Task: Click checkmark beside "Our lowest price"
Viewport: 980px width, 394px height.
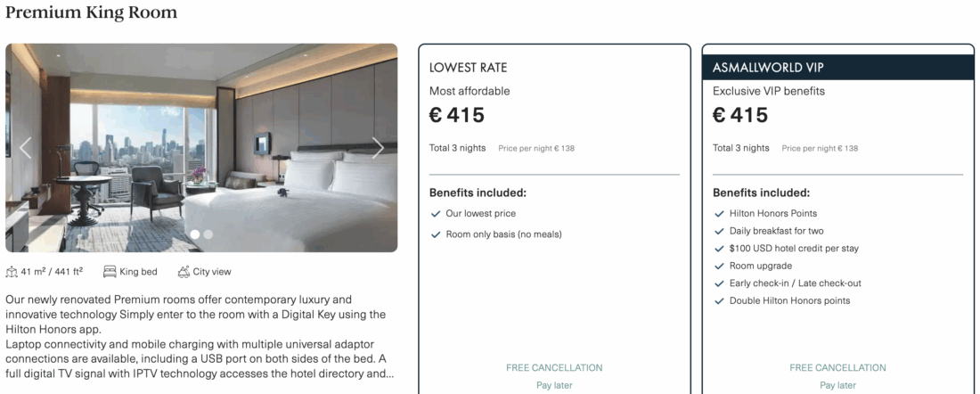Action: tap(436, 214)
